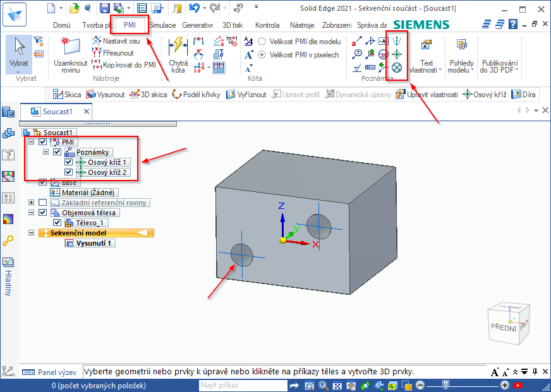Click the Vysunout extrude command
Viewport: 551px width, 392px height.
(x=106, y=94)
